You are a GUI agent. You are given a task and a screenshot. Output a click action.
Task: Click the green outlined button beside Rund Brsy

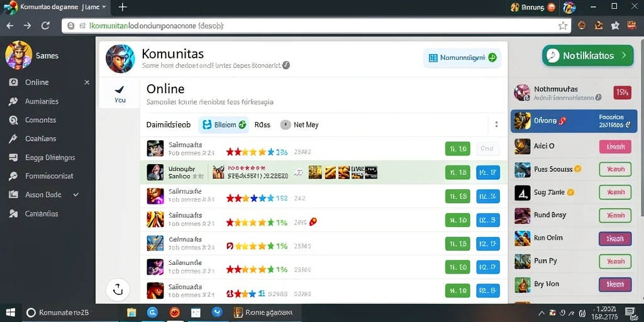[615, 215]
